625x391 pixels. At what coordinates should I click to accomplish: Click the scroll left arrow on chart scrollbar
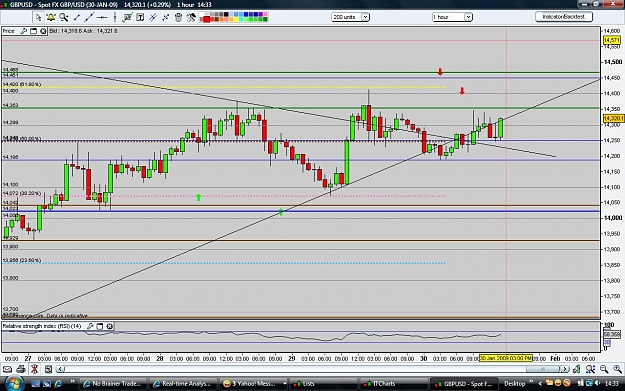coord(60,369)
